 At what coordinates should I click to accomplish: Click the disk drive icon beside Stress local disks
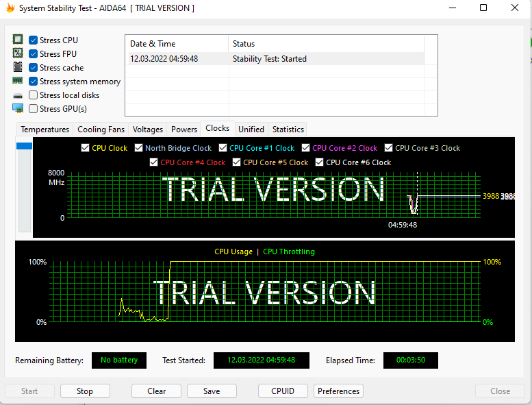[x=18, y=96]
